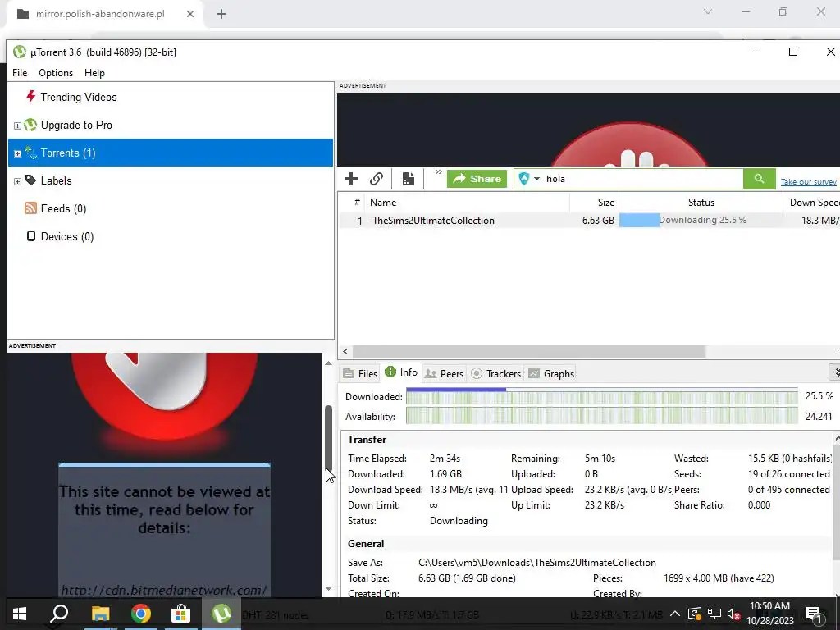This screenshot has height=630, width=840.
Task: Open the Help menu
Action: tap(94, 73)
